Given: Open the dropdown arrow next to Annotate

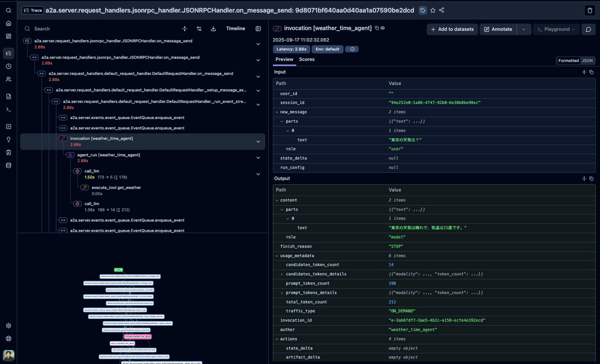Looking at the screenshot, I should pos(523,29).
